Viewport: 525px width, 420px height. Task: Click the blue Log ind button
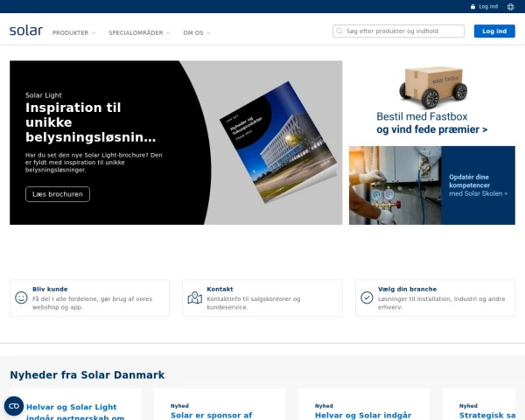pyautogui.click(x=494, y=31)
